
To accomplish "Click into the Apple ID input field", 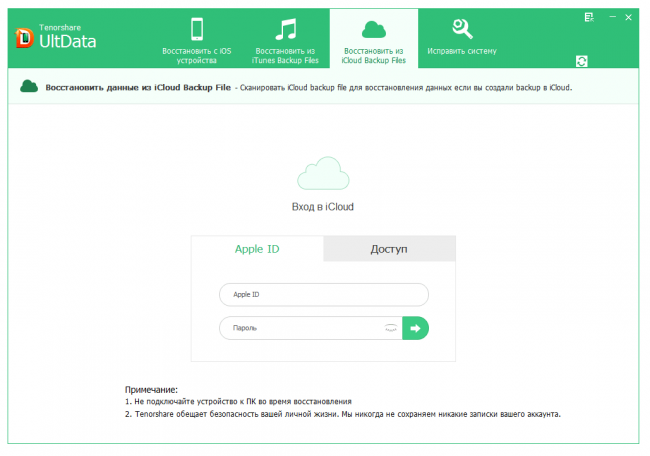I will click(x=323, y=295).
